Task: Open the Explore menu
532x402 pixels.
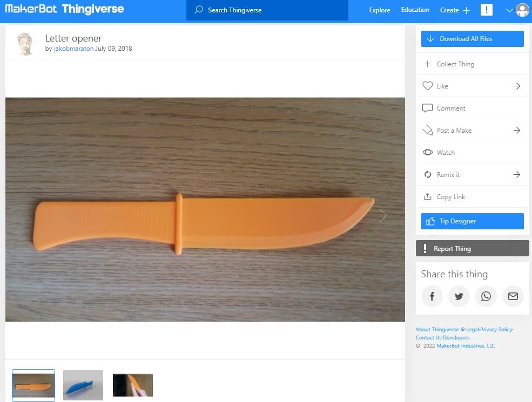Action: [x=379, y=10]
